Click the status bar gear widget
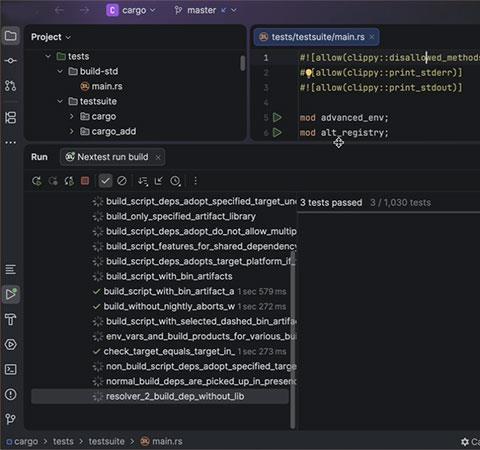Image resolution: width=480 pixels, height=450 pixels. (x=465, y=442)
